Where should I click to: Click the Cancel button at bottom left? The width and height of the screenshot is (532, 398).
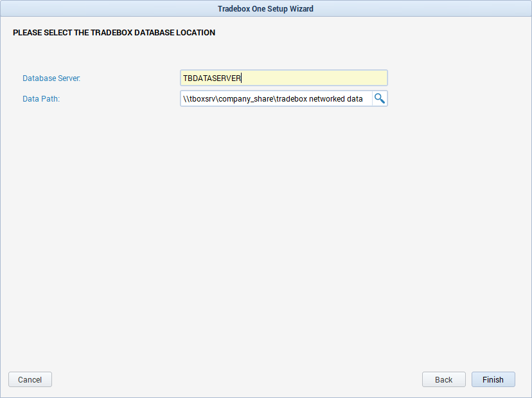coord(30,379)
